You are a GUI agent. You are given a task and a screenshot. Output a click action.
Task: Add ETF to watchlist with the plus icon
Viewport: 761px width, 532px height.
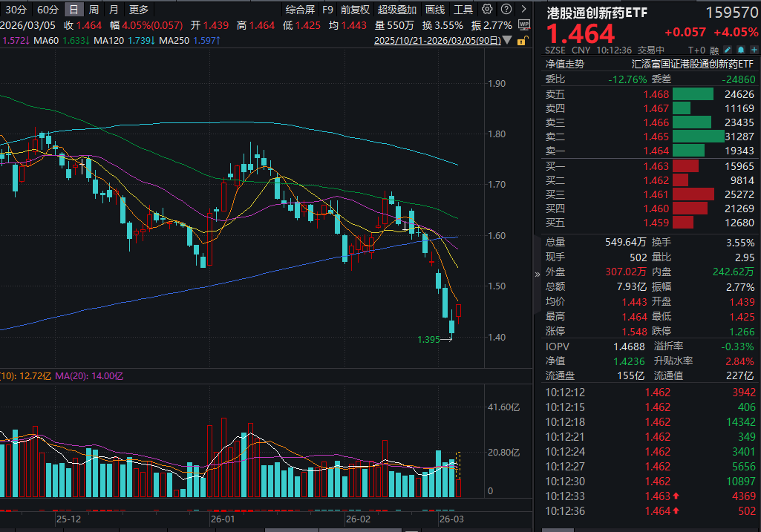[x=755, y=49]
